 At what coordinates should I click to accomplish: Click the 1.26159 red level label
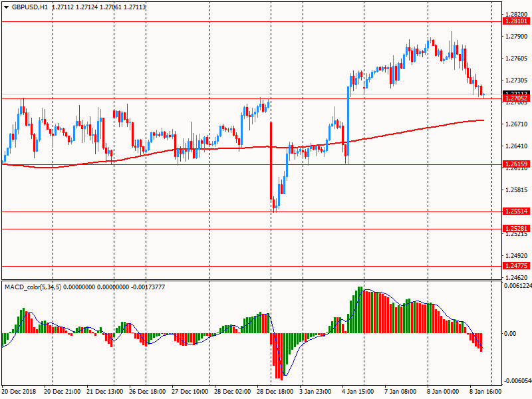tap(516, 164)
